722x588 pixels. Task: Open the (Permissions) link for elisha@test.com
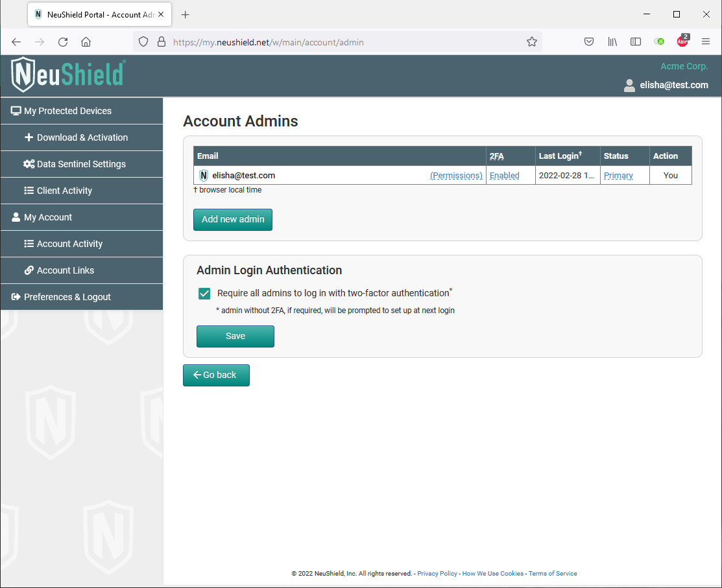pyautogui.click(x=456, y=175)
